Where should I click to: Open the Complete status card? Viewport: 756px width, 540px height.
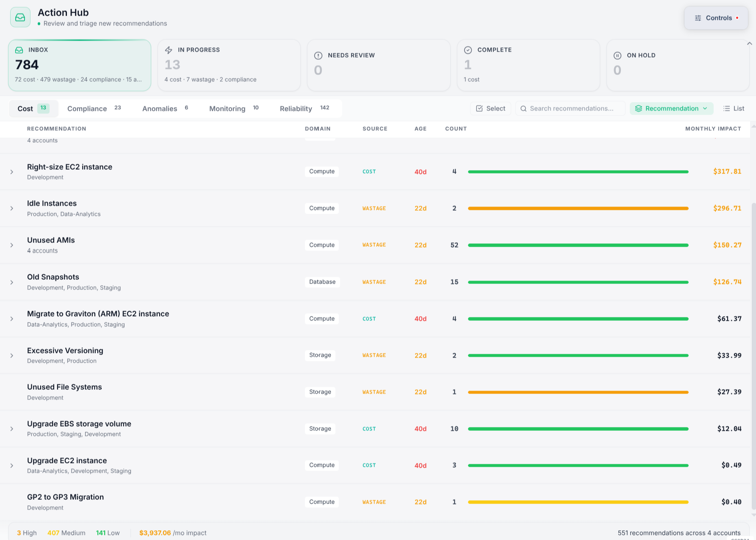528,65
